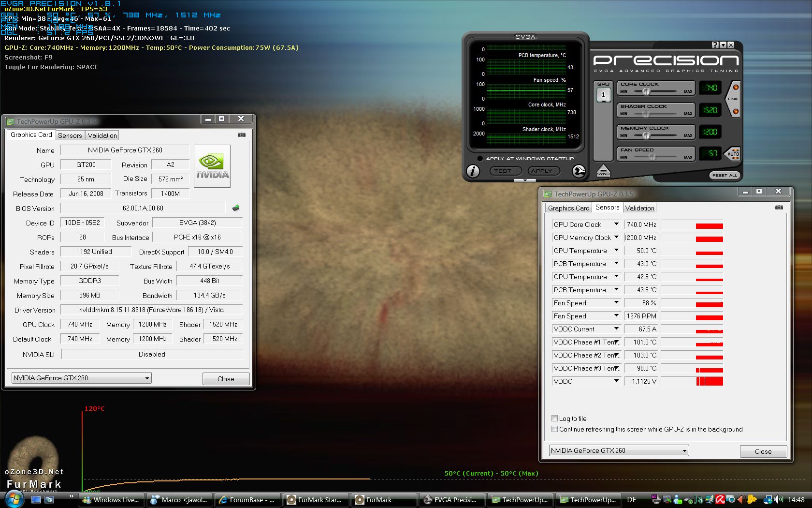The height and width of the screenshot is (508, 812).
Task: Open the VDDC Phase #1 Temp dropdown
Action: point(616,342)
